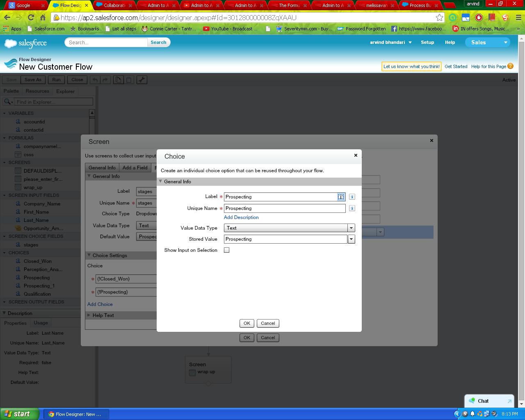
Task: Select Opportunity_Am... in Explorer tree
Action: [x=43, y=228]
